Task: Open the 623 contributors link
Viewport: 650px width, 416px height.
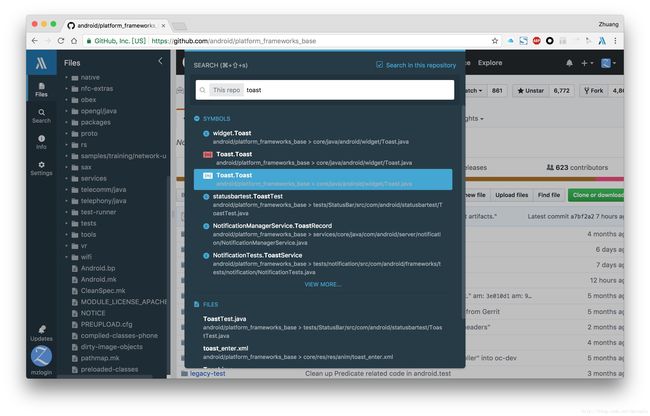Action: point(577,167)
